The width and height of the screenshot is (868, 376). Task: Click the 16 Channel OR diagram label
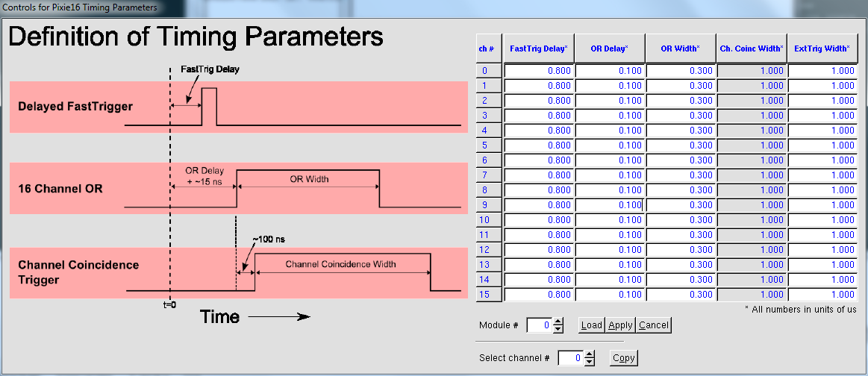pos(60,189)
